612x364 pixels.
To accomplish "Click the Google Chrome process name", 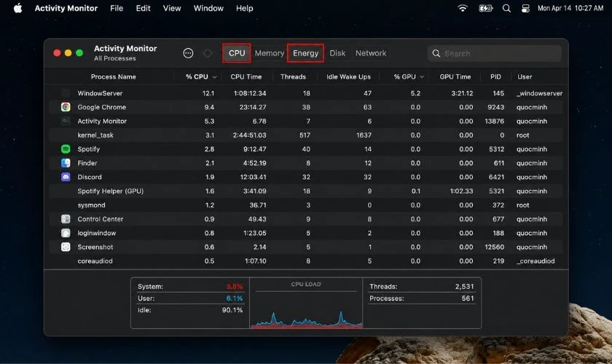I will pyautogui.click(x=101, y=107).
